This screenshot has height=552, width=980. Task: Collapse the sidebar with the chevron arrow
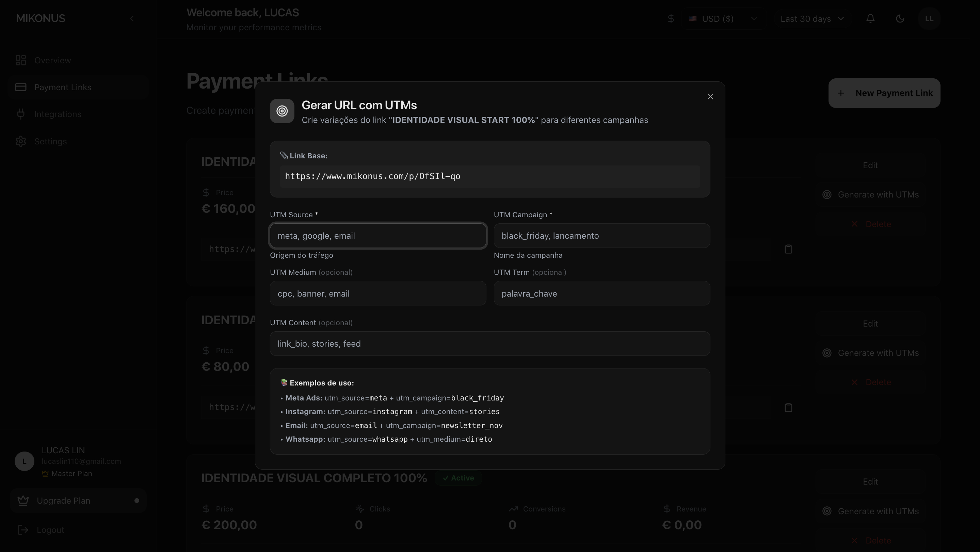(x=132, y=19)
